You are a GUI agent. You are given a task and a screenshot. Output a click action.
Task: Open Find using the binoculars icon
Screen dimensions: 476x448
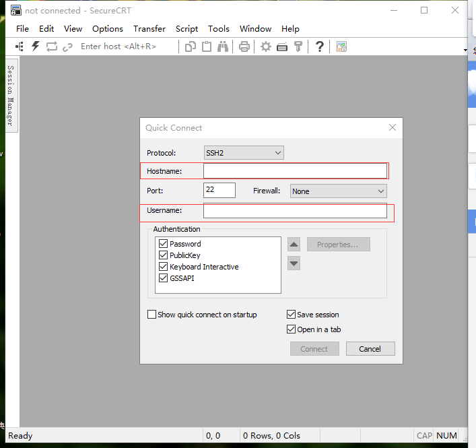point(223,46)
